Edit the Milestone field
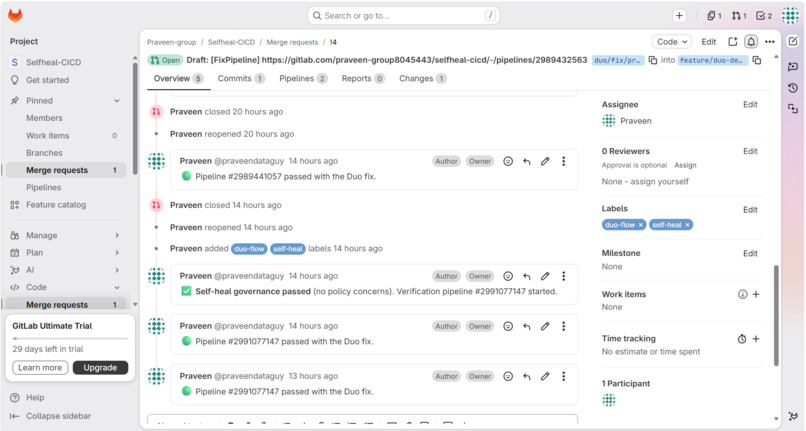 750,254
